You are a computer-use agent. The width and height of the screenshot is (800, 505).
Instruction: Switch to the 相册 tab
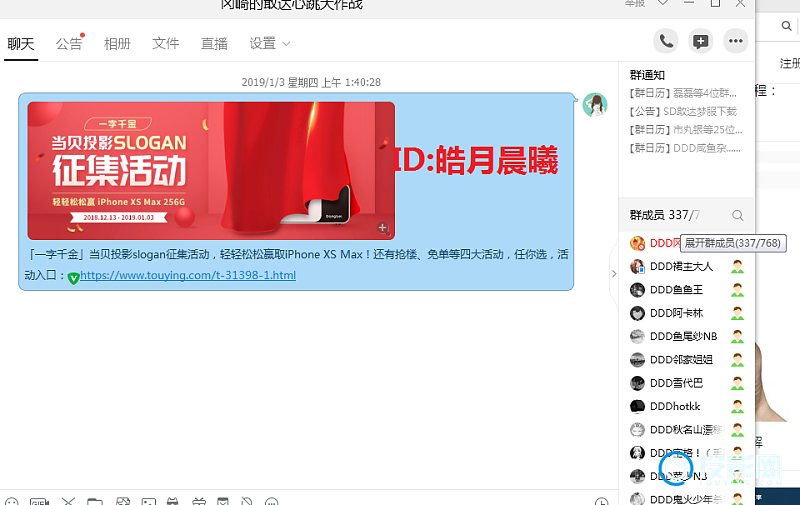click(x=117, y=44)
